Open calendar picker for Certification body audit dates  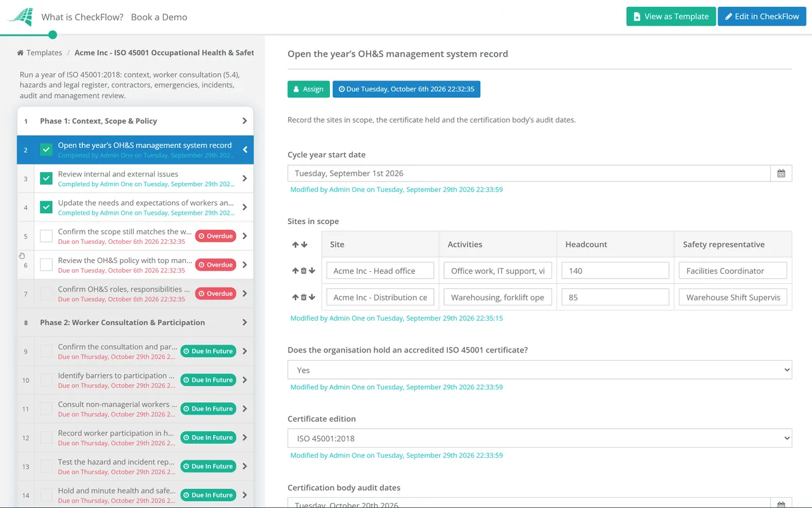point(781,504)
